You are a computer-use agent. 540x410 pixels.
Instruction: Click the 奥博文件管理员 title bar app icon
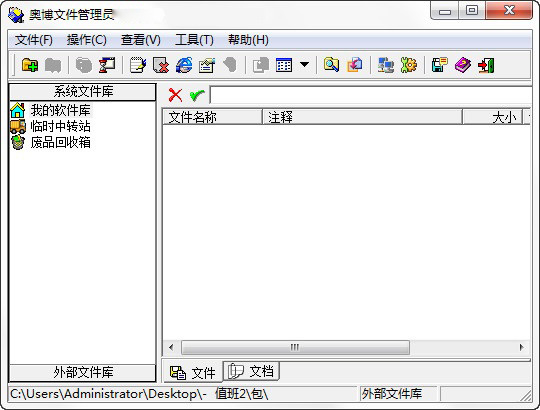pyautogui.click(x=16, y=14)
